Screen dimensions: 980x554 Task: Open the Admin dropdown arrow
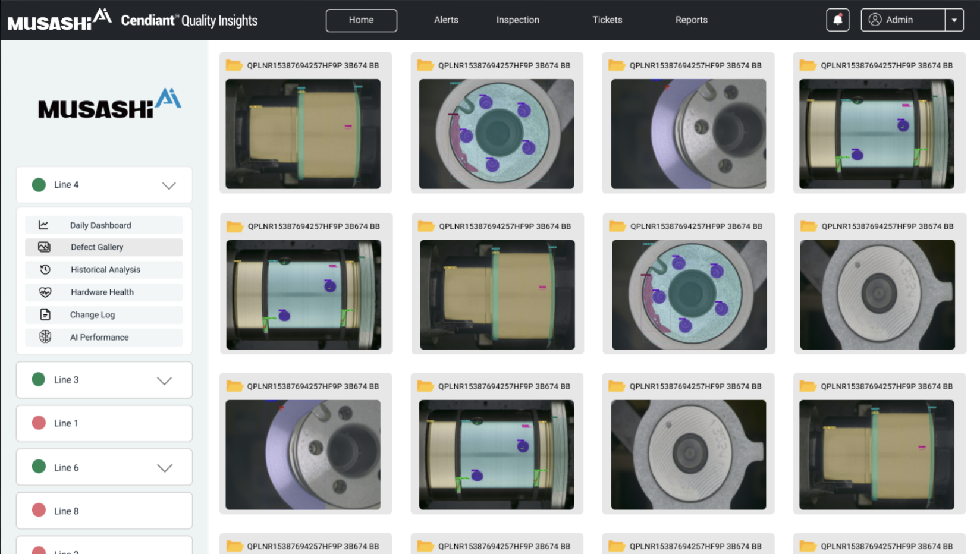pos(954,20)
